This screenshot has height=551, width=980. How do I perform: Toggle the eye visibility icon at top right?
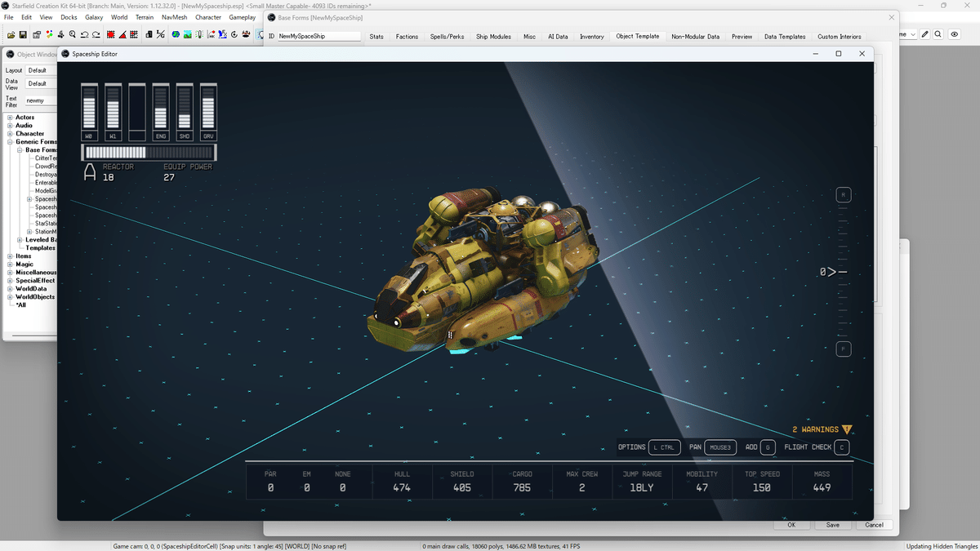(954, 34)
